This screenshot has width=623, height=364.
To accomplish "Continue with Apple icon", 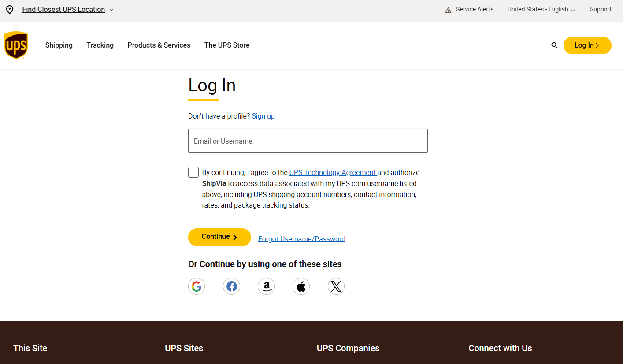I will [x=301, y=286].
